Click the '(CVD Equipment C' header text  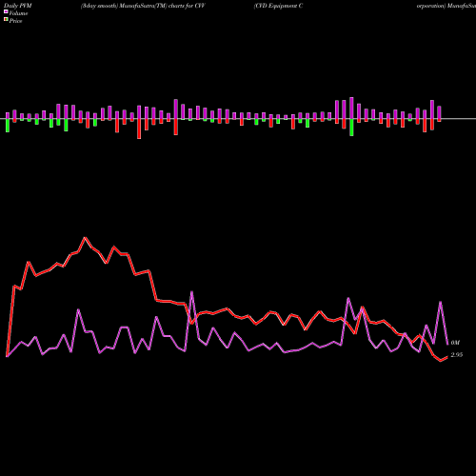click(278, 6)
